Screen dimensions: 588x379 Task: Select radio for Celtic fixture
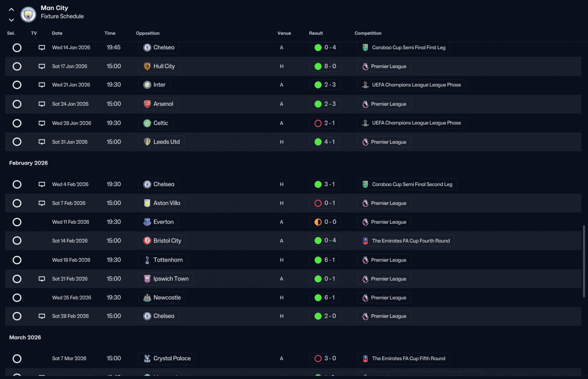[17, 123]
